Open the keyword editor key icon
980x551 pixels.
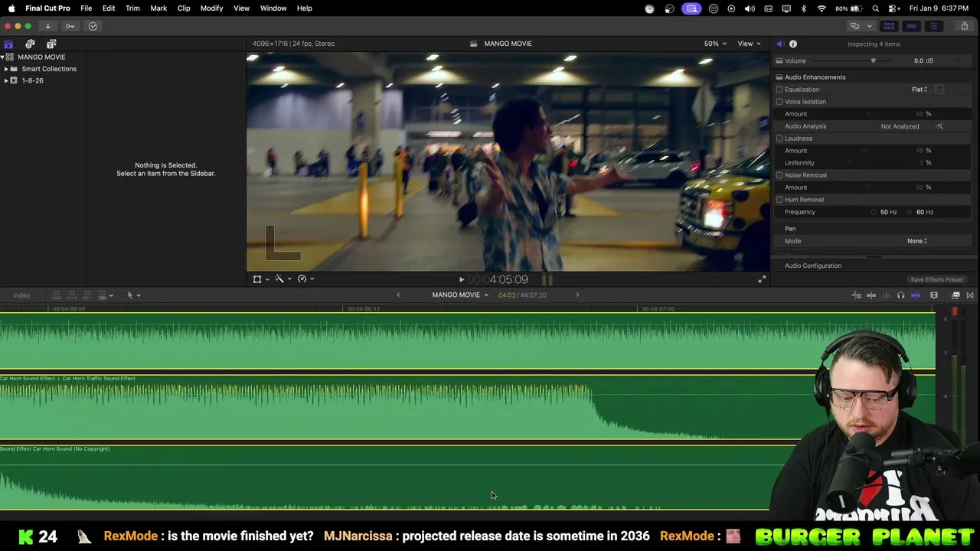pos(70,26)
